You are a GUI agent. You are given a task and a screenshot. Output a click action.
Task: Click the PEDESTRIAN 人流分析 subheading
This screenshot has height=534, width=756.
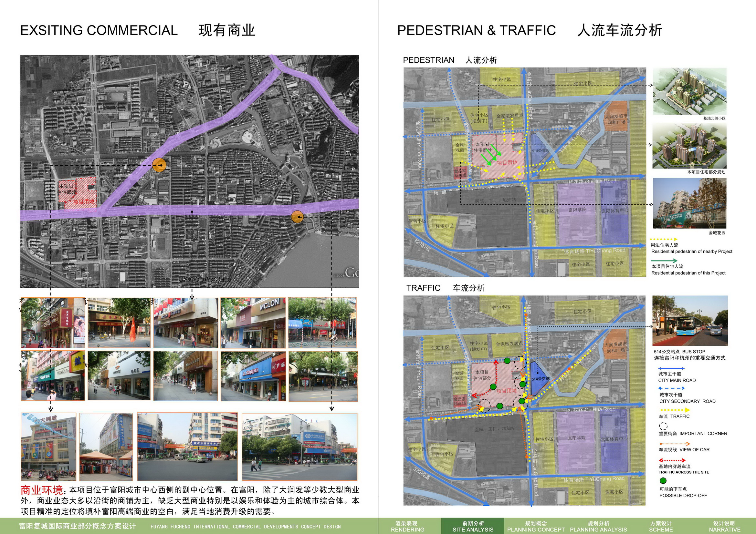(x=450, y=60)
